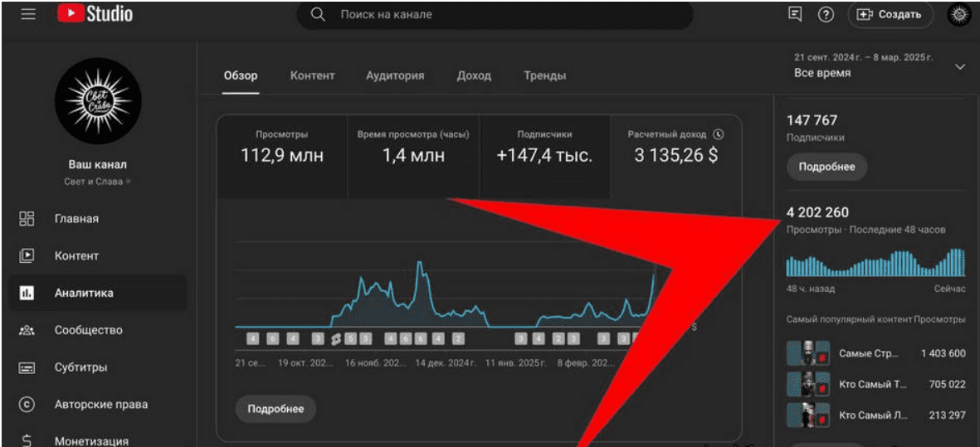Screen dimensions: 980x447
Task: Open the help question mark icon
Action: pyautogui.click(x=825, y=14)
